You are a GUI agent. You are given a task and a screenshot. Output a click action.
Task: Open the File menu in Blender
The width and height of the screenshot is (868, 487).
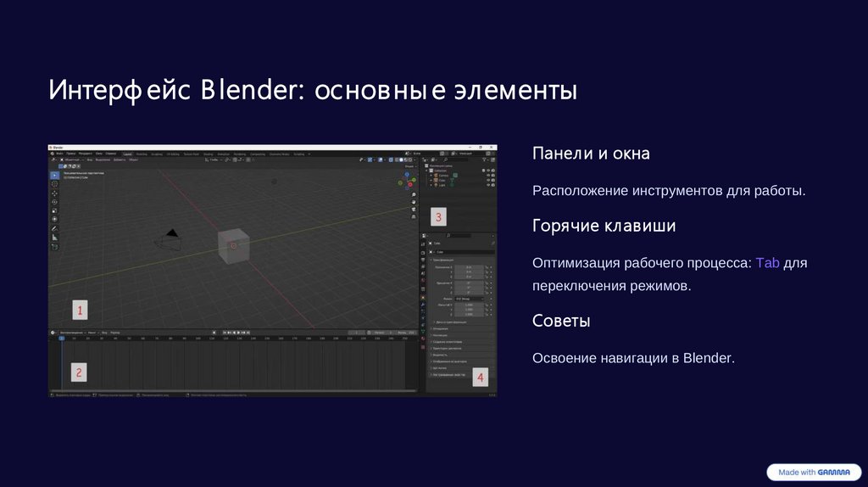coord(60,154)
